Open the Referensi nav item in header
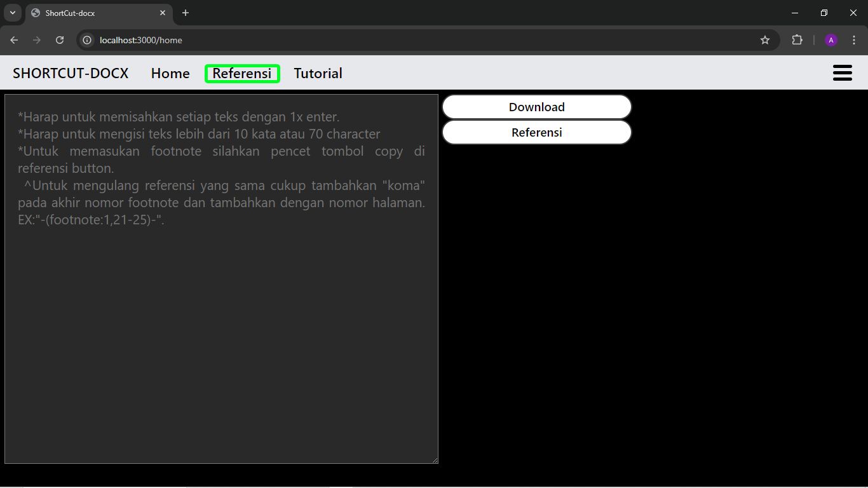Viewport: 868px width, 488px height. [242, 74]
